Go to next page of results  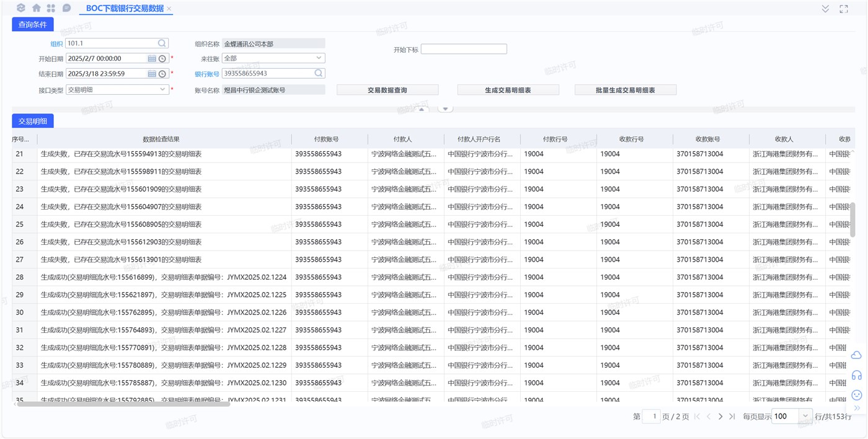[720, 417]
